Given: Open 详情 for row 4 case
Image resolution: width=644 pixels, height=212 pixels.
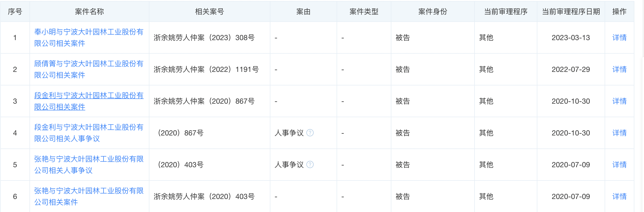Looking at the screenshot, I should pos(619,133).
